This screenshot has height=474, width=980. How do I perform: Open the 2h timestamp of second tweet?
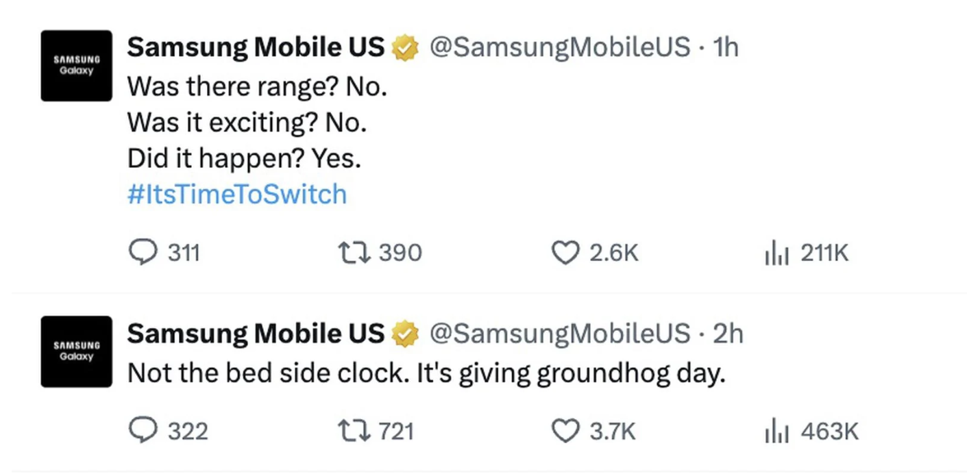(728, 333)
